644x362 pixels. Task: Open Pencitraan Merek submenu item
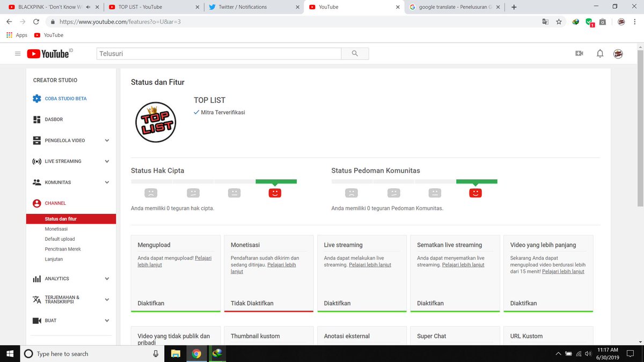[x=63, y=249]
